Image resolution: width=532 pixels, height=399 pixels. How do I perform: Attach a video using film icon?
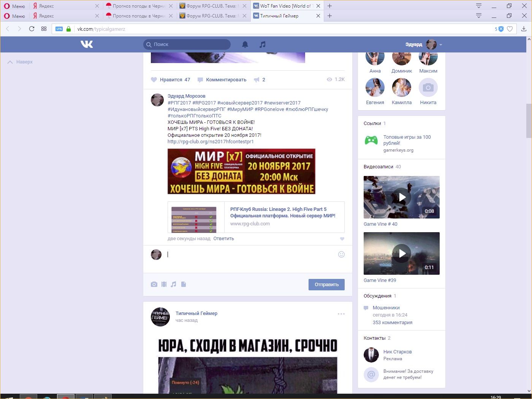(164, 284)
